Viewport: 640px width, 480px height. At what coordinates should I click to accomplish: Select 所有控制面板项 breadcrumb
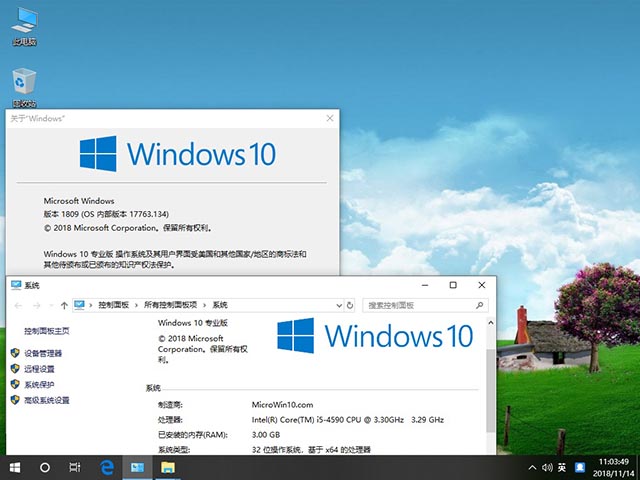[171, 305]
